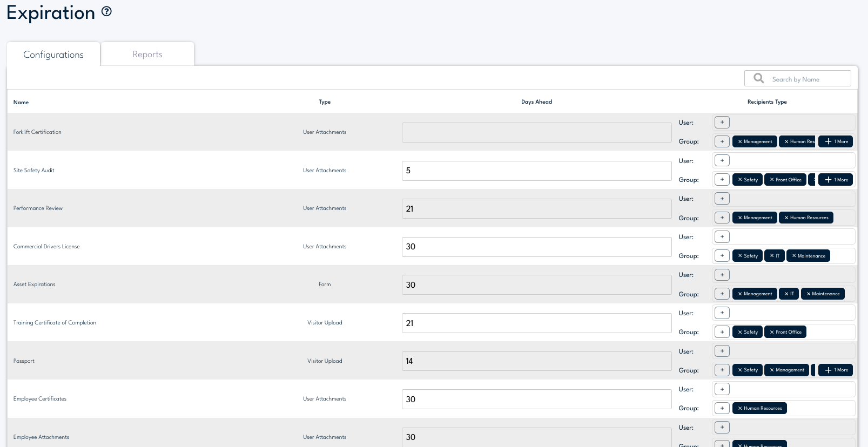
Task: Remove Management group from Performance Review
Action: [740, 218]
